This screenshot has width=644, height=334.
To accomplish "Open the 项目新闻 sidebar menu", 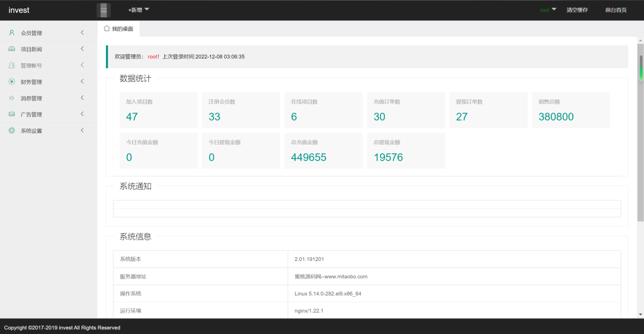I will [x=32, y=49].
